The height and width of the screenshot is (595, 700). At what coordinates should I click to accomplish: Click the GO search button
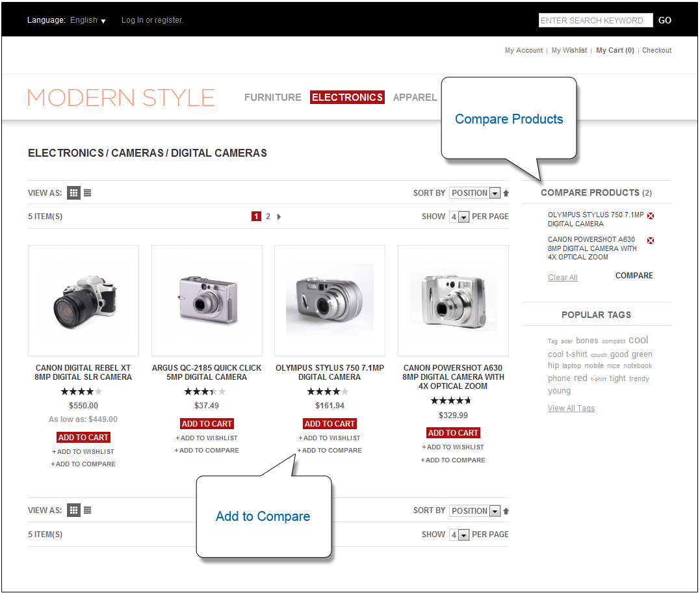665,21
